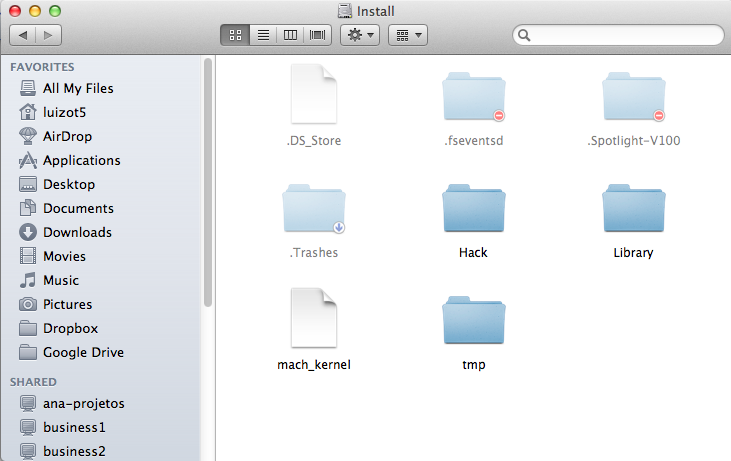The height and width of the screenshot is (461, 731).
Task: Click the SHARED section header
Action: pos(33,382)
